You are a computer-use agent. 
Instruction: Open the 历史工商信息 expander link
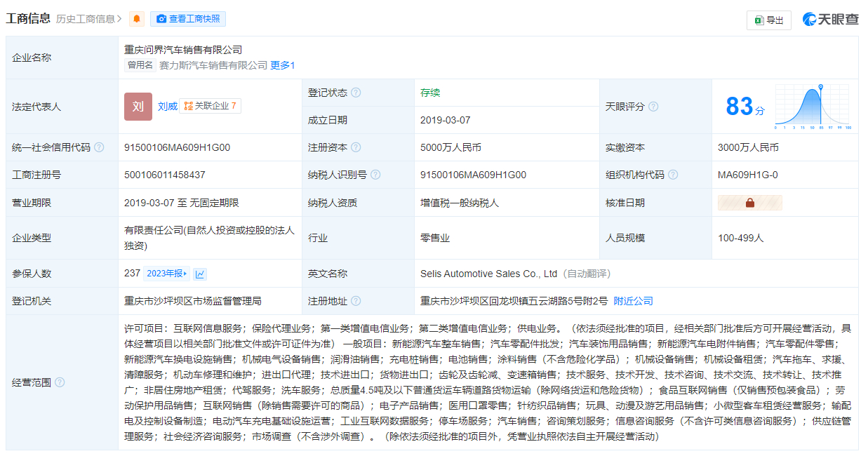click(89, 19)
